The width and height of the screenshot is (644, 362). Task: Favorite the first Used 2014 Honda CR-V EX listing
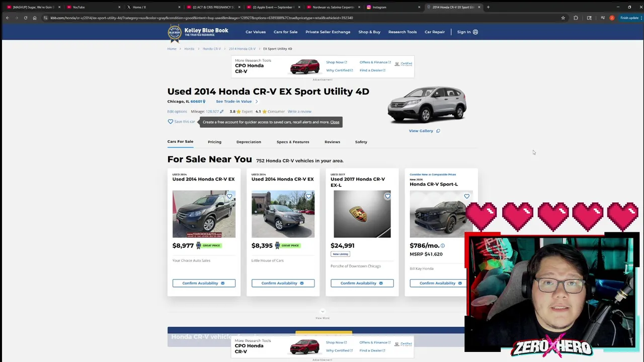pyautogui.click(x=229, y=196)
